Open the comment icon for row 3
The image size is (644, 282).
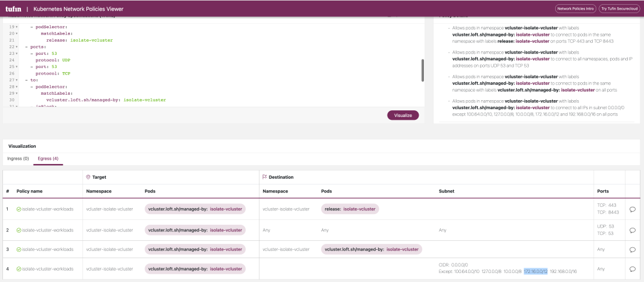633,249
